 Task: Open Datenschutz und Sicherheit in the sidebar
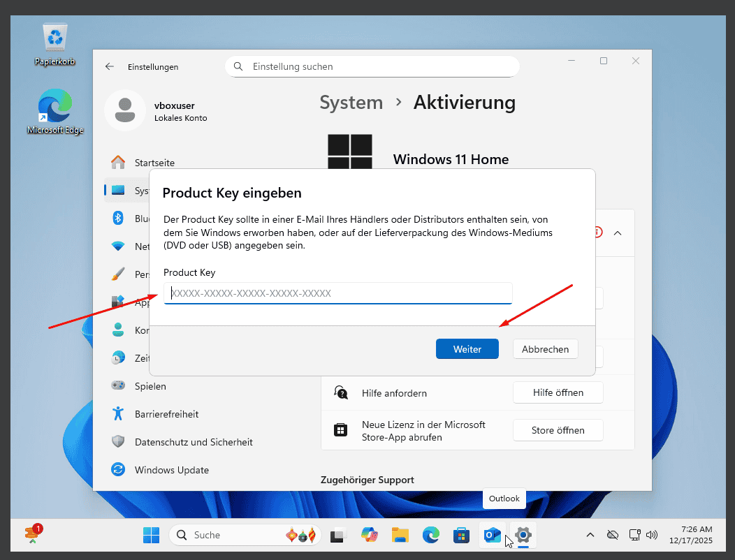click(x=118, y=441)
